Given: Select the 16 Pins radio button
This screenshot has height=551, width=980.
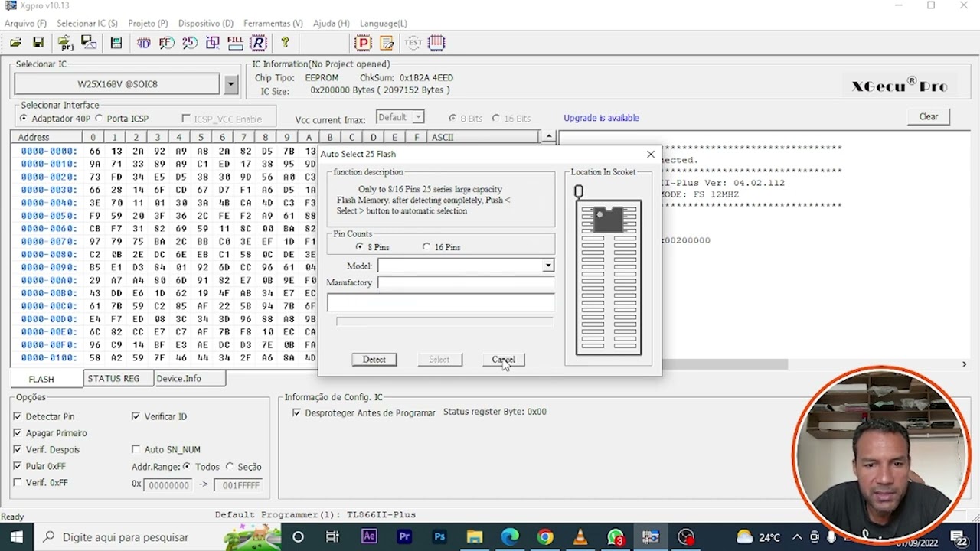Looking at the screenshot, I should point(426,247).
